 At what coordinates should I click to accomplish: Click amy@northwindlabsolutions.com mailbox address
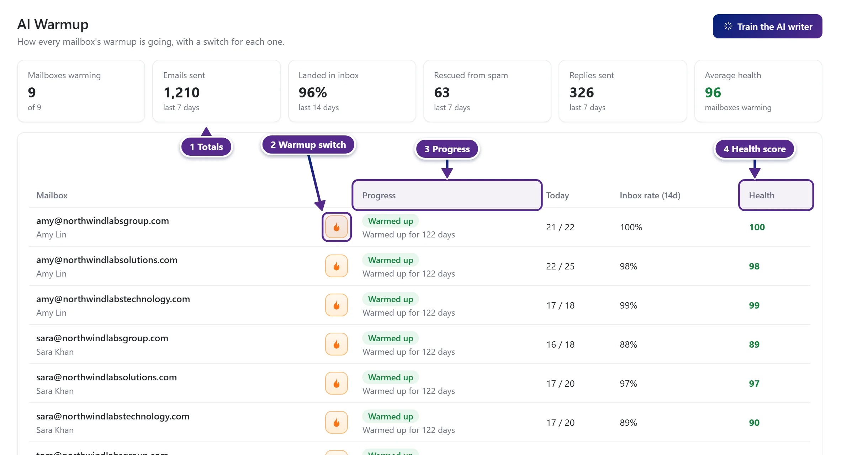tap(107, 260)
